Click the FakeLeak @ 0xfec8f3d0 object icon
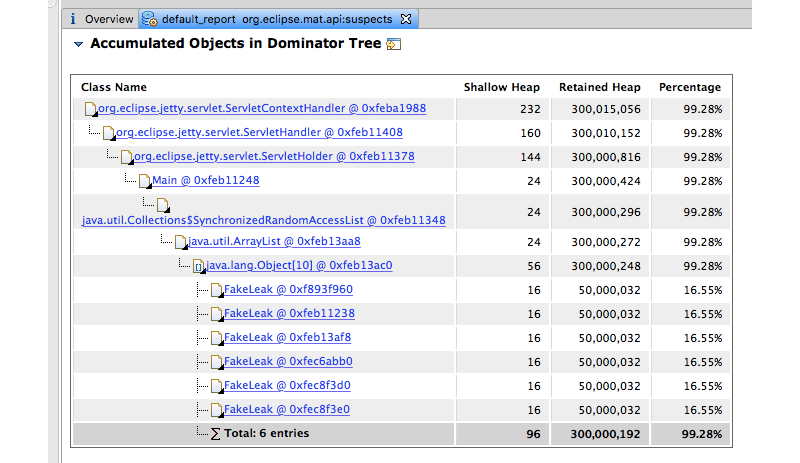Image resolution: width=800 pixels, height=463 pixels. (x=217, y=386)
